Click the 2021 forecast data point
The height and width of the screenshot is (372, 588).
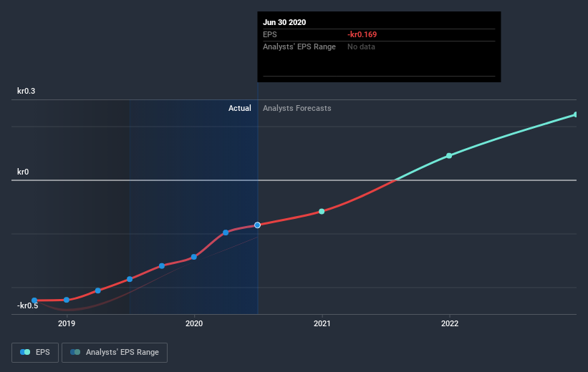pyautogui.click(x=322, y=212)
